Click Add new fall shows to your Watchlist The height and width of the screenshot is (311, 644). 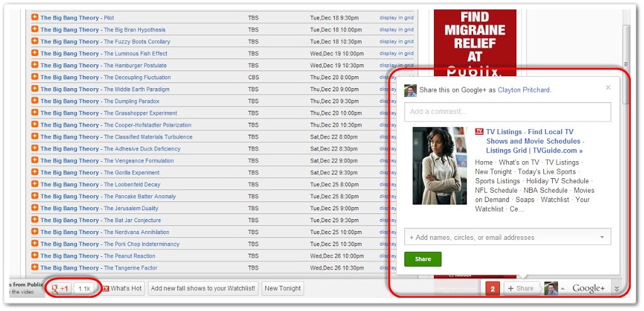203,288
